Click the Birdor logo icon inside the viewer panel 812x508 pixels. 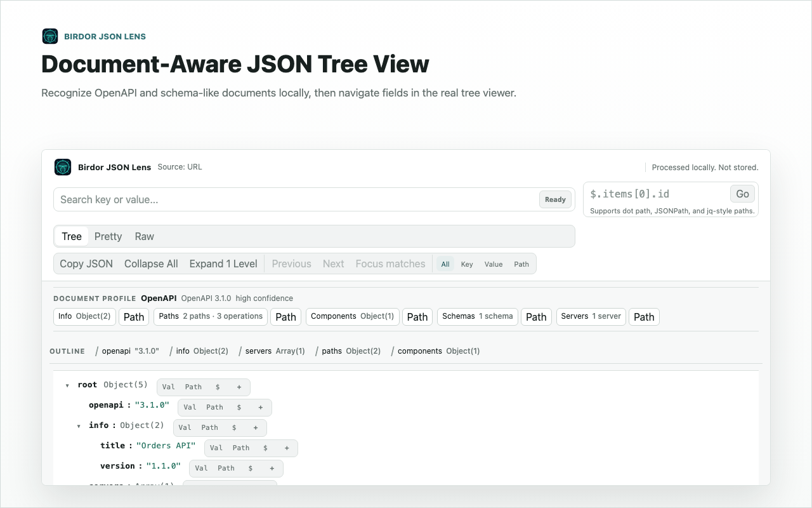63,167
